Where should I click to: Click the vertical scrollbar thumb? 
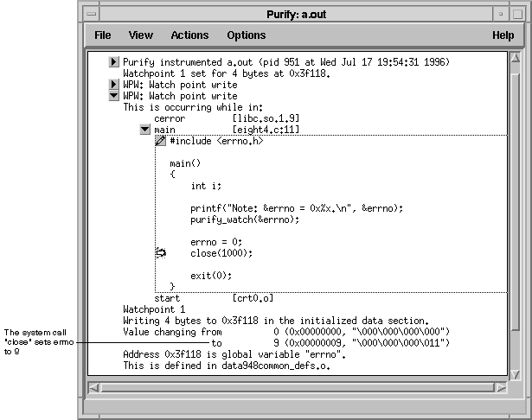pyautogui.click(x=515, y=202)
